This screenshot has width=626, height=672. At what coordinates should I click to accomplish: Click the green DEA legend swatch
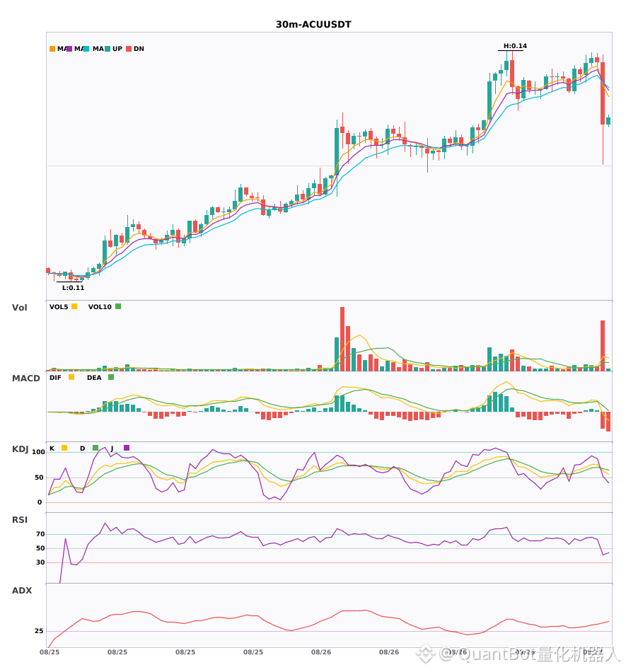pyautogui.click(x=111, y=377)
